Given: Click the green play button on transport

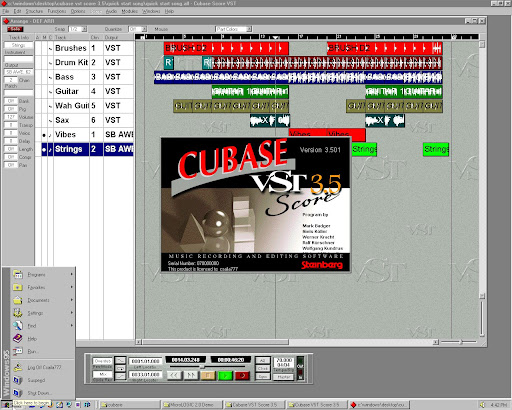Looking at the screenshot, I should point(225,375).
